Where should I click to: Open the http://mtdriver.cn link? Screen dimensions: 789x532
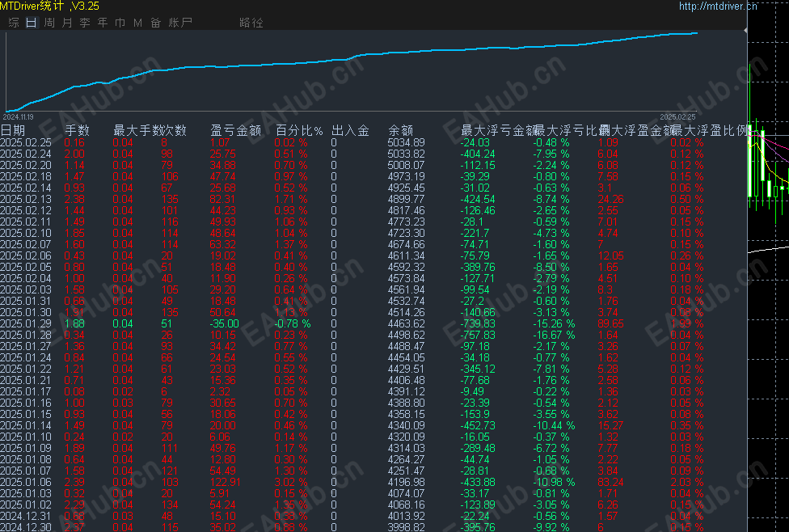coord(718,6)
